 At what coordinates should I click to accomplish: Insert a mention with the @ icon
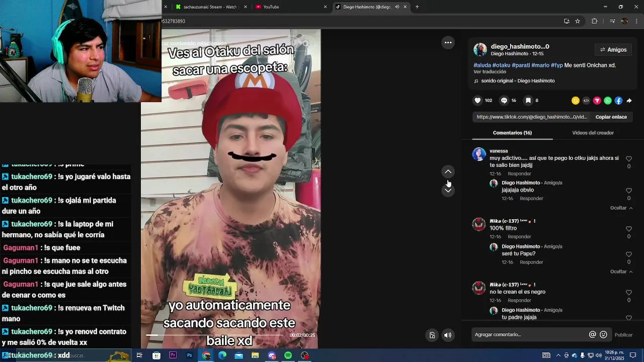pyautogui.click(x=593, y=335)
